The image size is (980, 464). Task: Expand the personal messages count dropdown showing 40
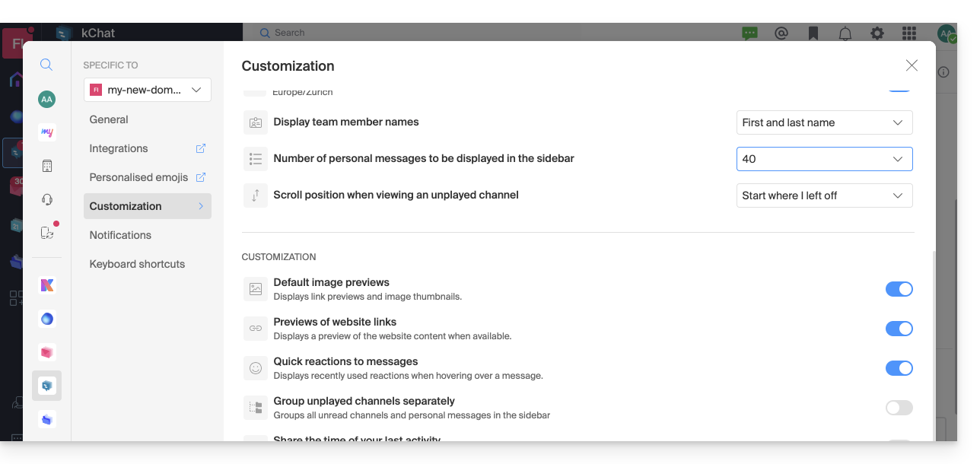[x=824, y=159]
